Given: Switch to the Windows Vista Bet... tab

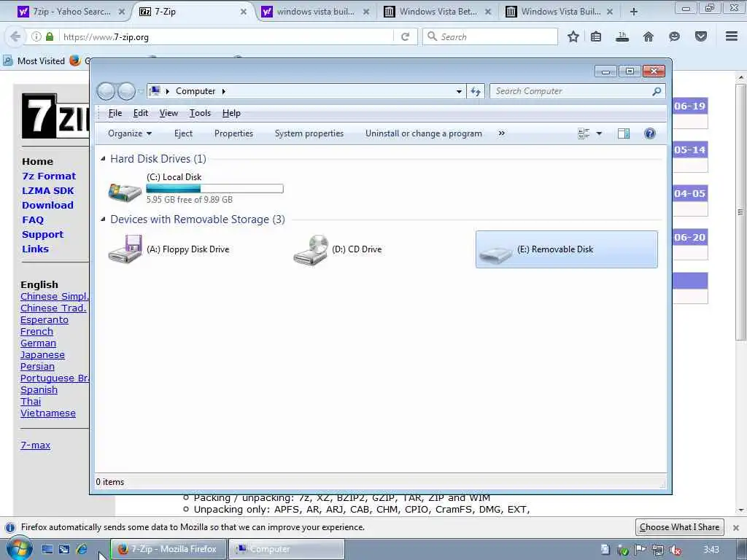Looking at the screenshot, I should point(438,12).
